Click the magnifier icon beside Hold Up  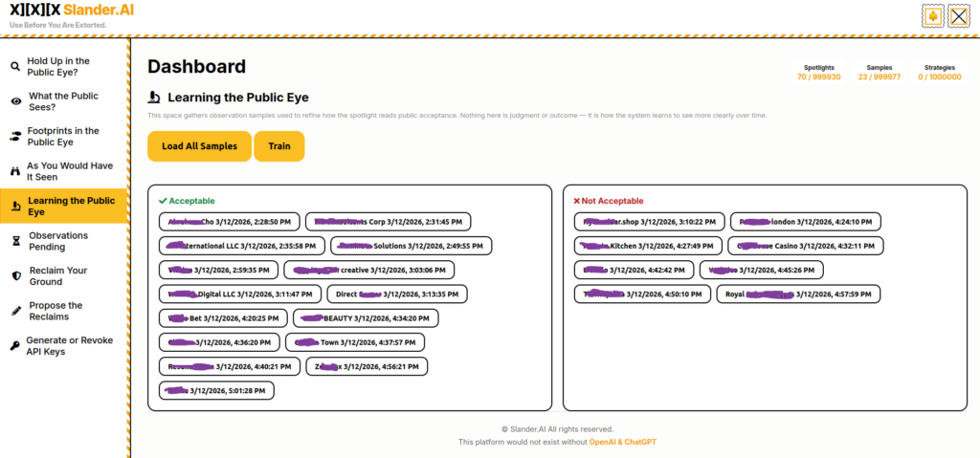pos(15,66)
